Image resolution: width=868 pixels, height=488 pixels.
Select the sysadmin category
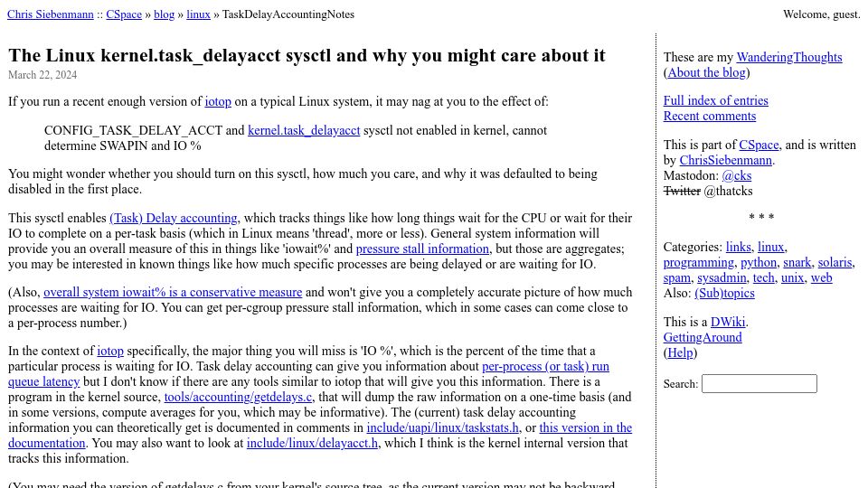coord(722,277)
